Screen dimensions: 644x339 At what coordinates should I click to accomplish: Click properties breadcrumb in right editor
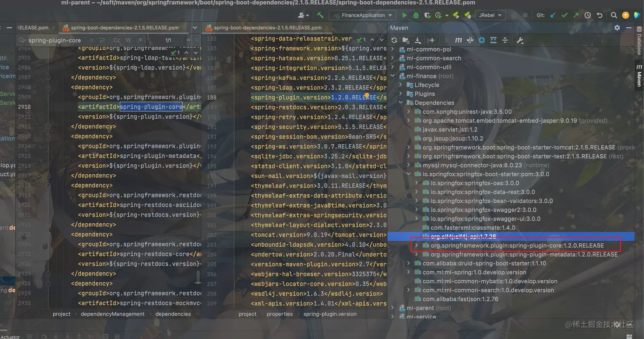(279, 314)
